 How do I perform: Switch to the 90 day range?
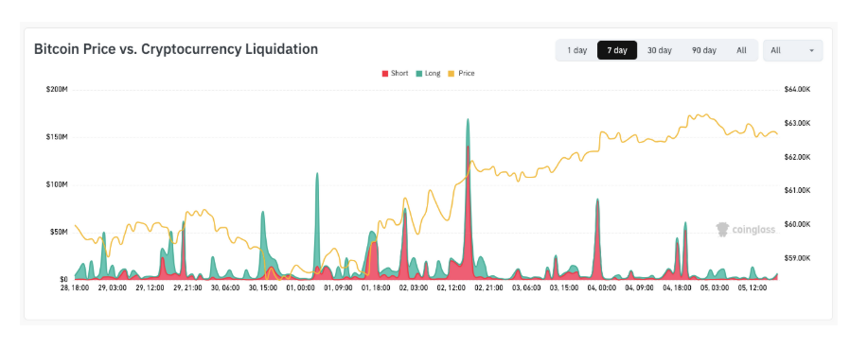(x=703, y=50)
